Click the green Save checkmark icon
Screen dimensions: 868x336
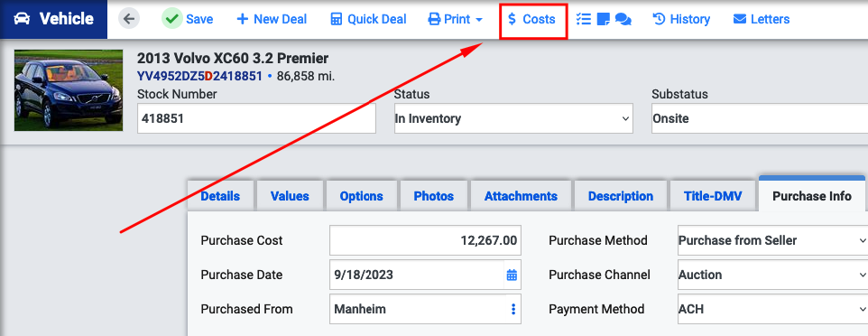(172, 19)
